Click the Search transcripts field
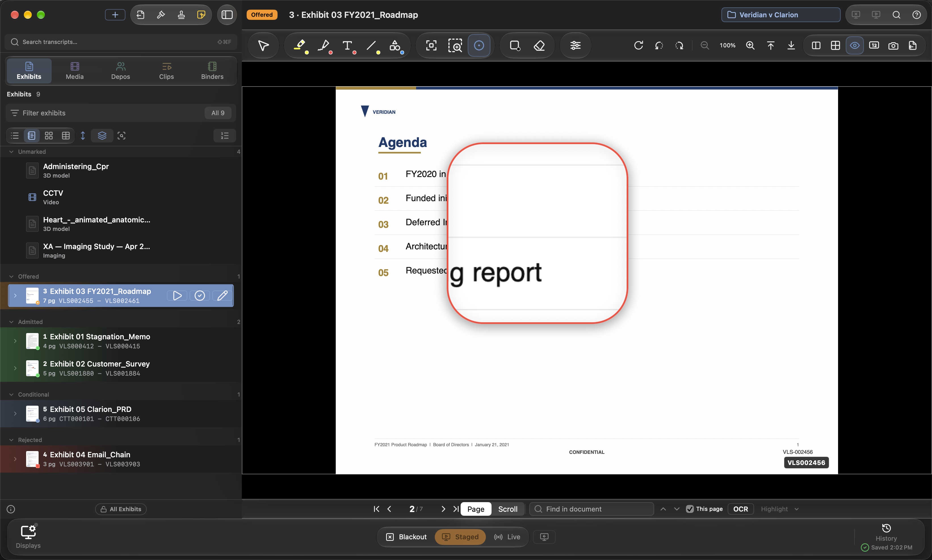Image resolution: width=932 pixels, height=560 pixels. pyautogui.click(x=121, y=42)
